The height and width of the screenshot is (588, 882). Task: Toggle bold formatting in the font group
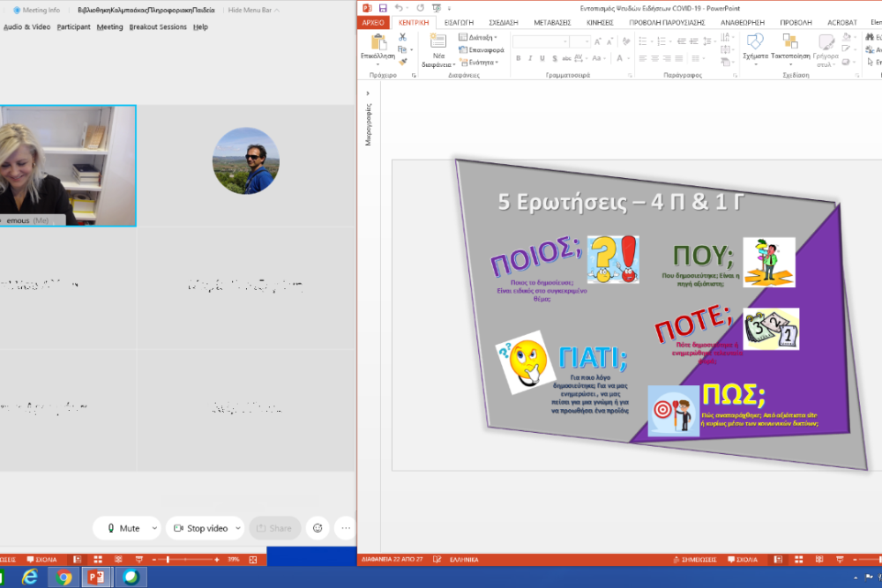(x=518, y=58)
